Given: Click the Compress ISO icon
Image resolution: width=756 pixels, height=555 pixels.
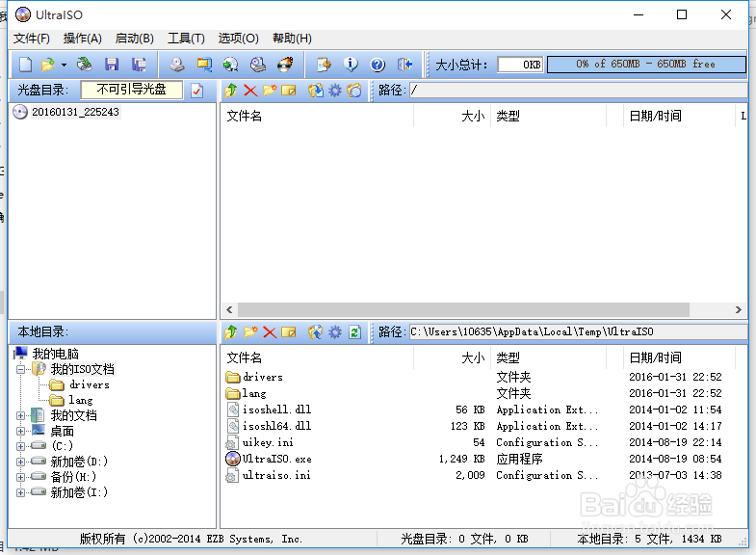Looking at the screenshot, I should pyautogui.click(x=204, y=65).
